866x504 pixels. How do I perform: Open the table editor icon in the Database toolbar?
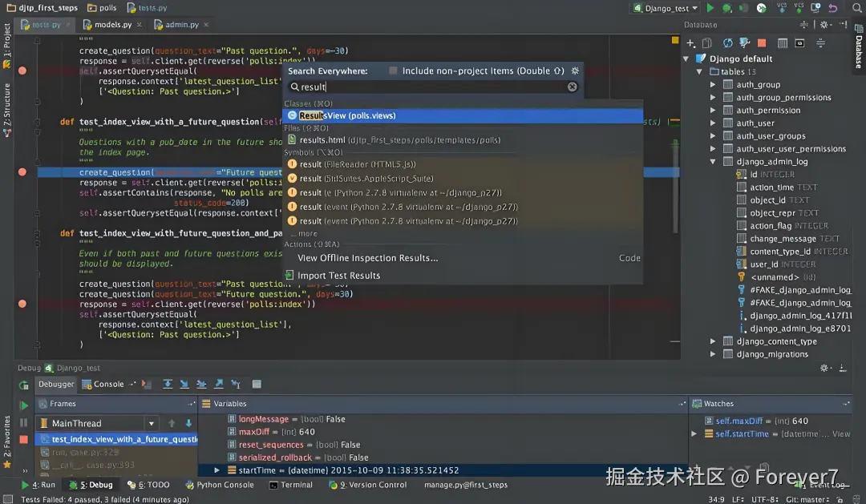click(x=782, y=43)
